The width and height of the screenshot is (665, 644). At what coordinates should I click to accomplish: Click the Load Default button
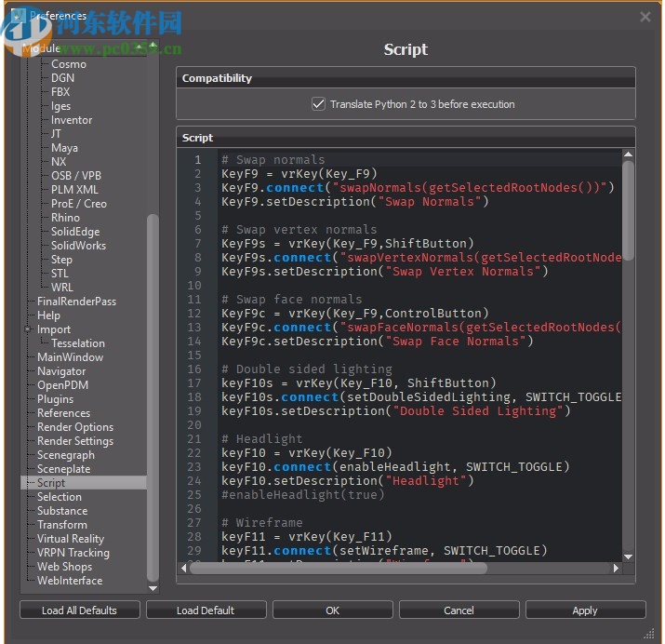[x=206, y=610]
